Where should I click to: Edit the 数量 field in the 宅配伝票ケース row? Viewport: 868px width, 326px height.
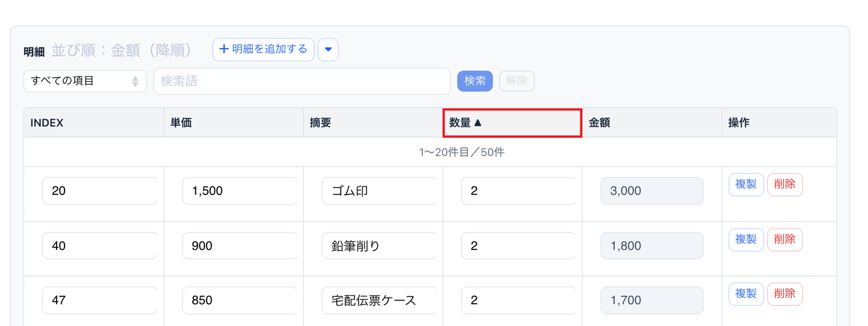click(x=519, y=300)
